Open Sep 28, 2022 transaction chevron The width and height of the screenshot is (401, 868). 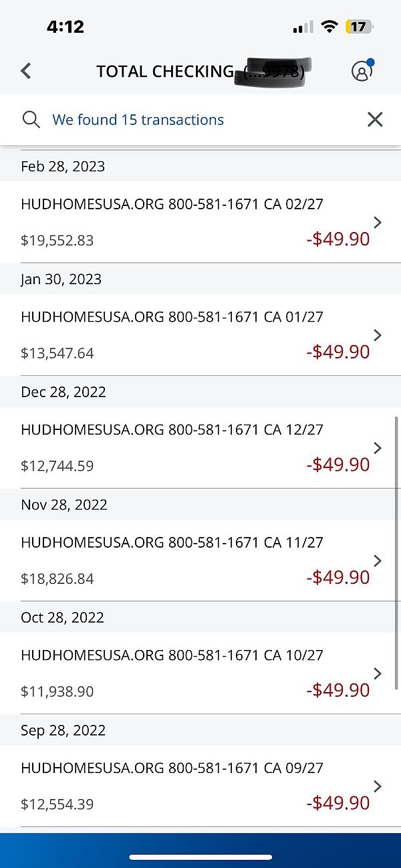tap(378, 786)
